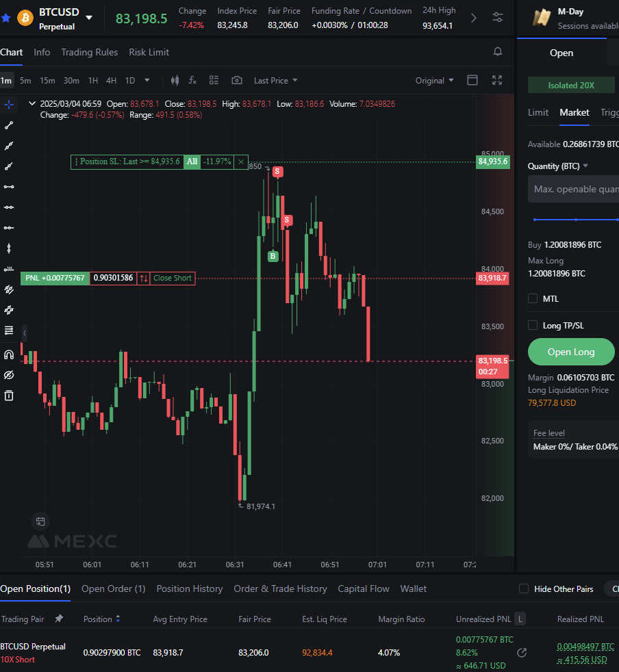619x672 pixels.
Task: Collapse the drawing toolbar side arrow
Action: click(x=25, y=333)
